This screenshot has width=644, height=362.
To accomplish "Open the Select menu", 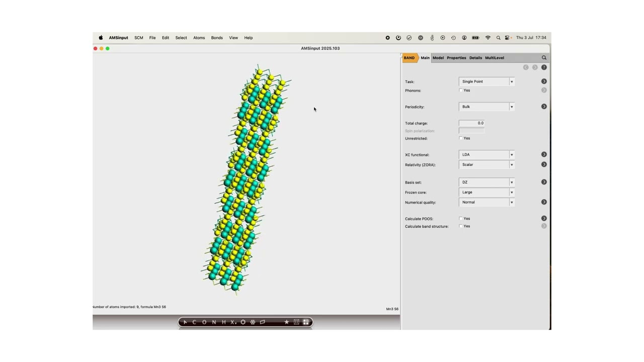I will (x=181, y=38).
